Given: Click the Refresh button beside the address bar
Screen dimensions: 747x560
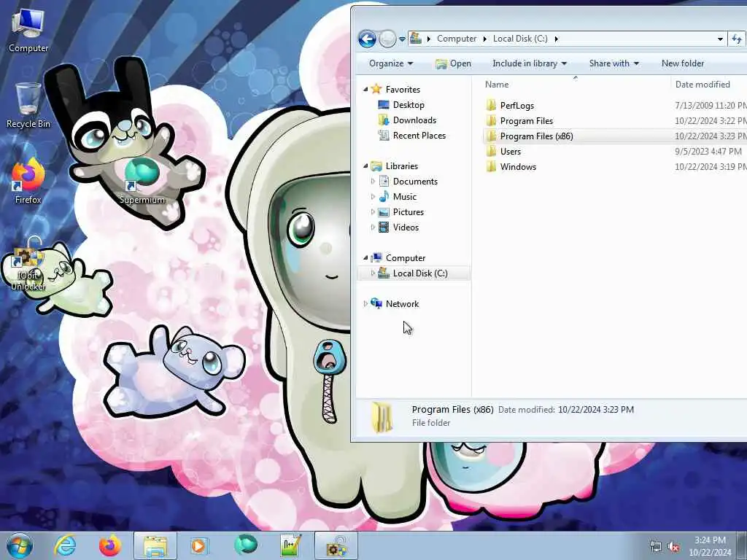Looking at the screenshot, I should click(x=737, y=39).
